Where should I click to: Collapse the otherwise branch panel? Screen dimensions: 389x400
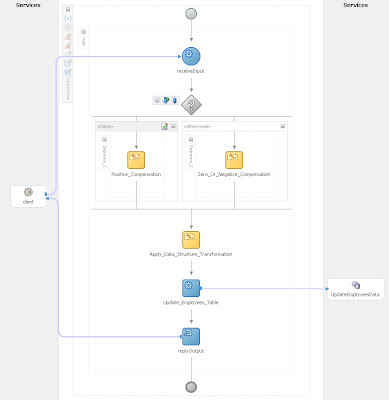(x=283, y=126)
